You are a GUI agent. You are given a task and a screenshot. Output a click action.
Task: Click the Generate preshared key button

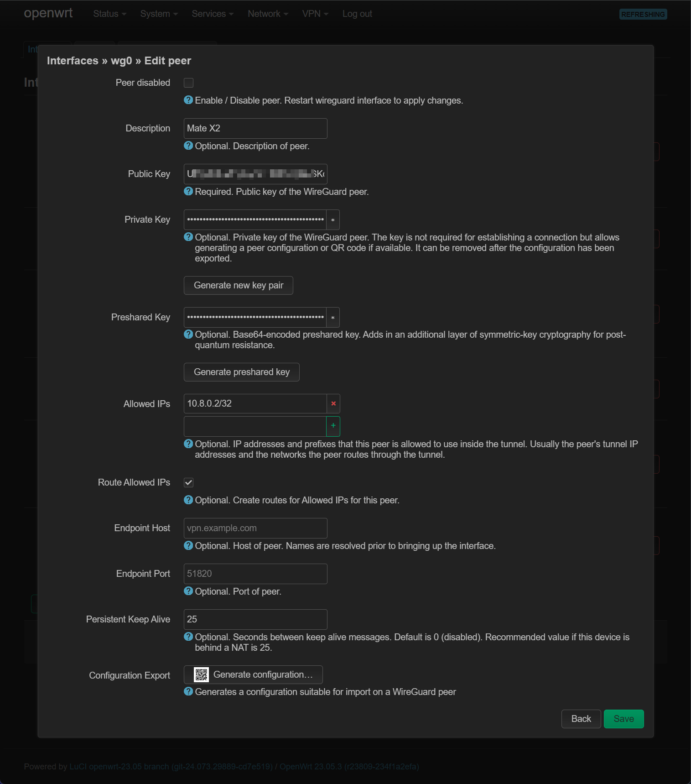point(242,372)
